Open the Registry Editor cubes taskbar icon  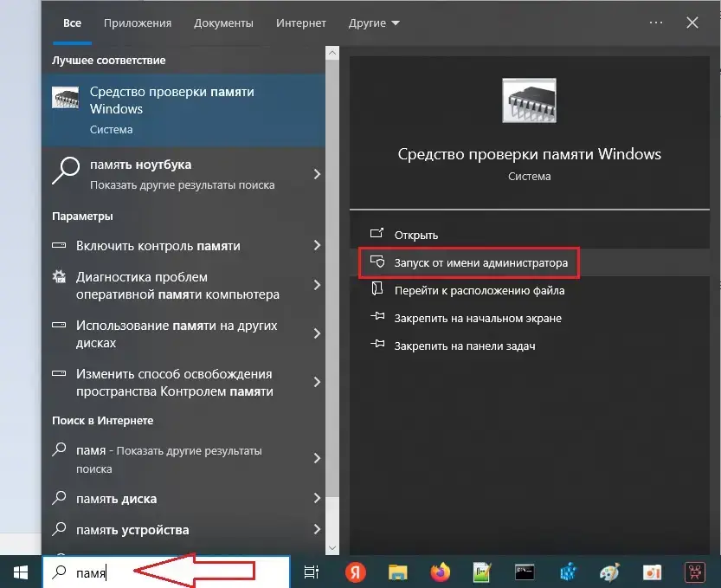point(569,572)
